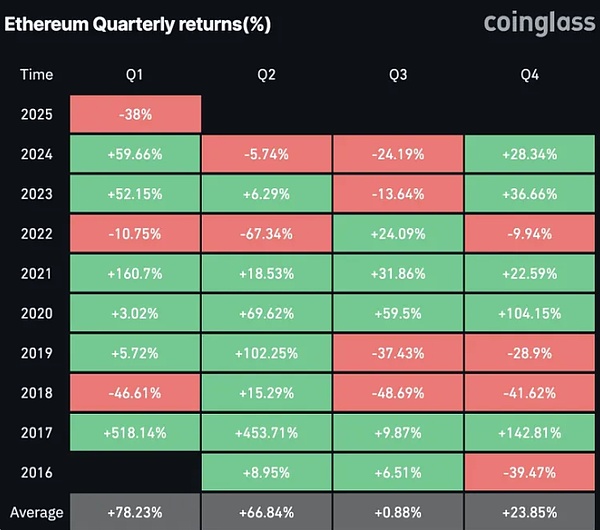The image size is (600, 530).
Task: Click the Average Q1 cell showing +78.23%
Action: 135,512
